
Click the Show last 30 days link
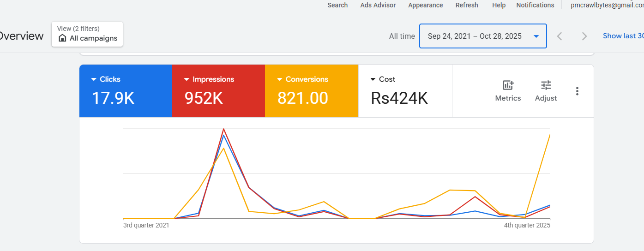(623, 36)
